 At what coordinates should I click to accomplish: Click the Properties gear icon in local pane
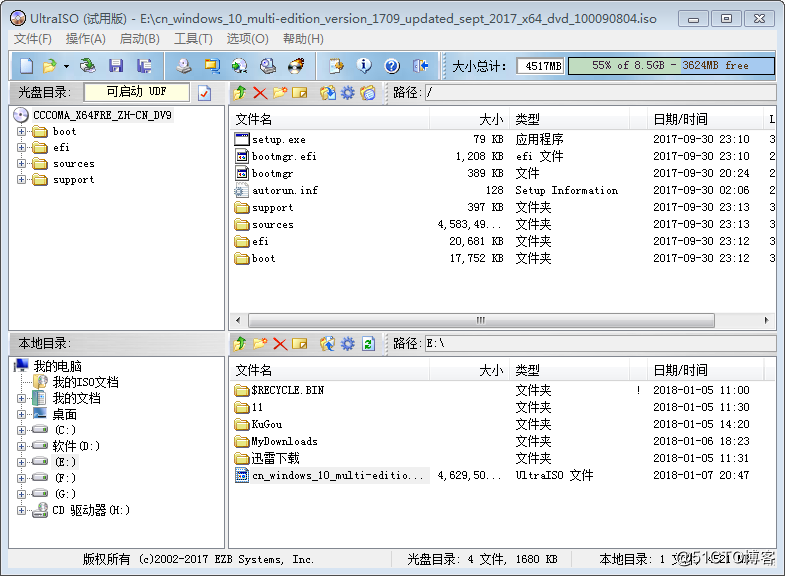pos(347,344)
